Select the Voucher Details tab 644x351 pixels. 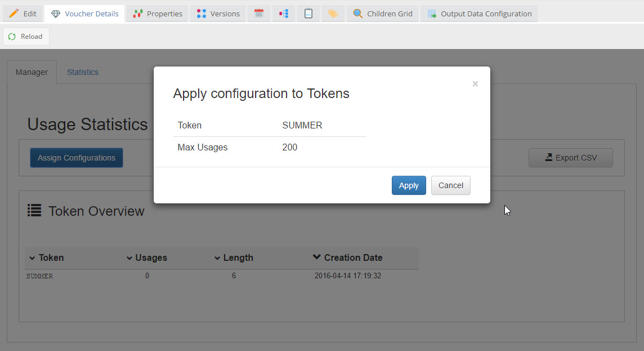click(84, 14)
